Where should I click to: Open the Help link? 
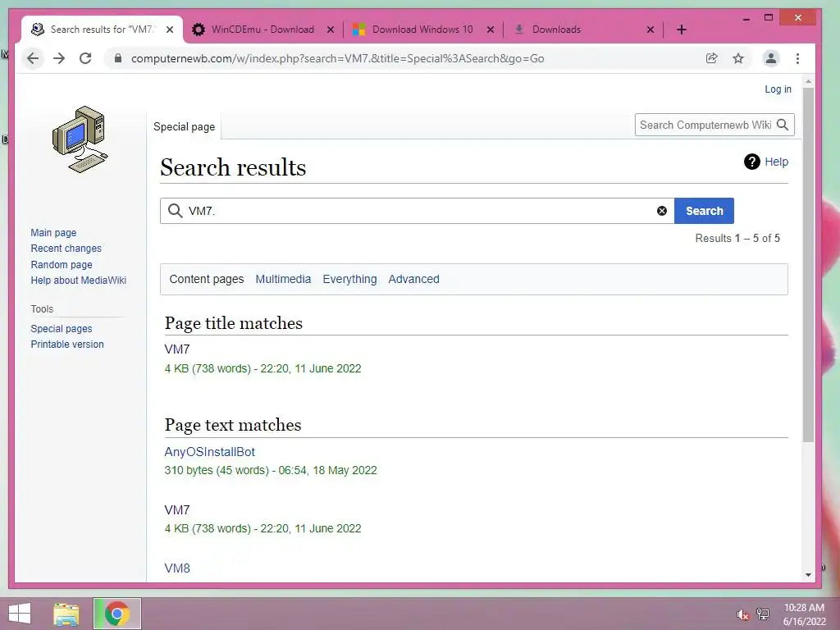(x=776, y=162)
